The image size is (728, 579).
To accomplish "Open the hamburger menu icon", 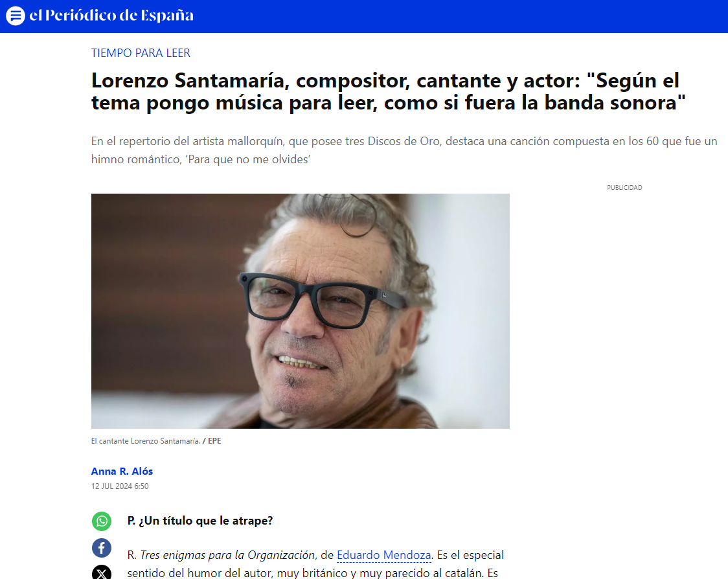I will (x=16, y=16).
